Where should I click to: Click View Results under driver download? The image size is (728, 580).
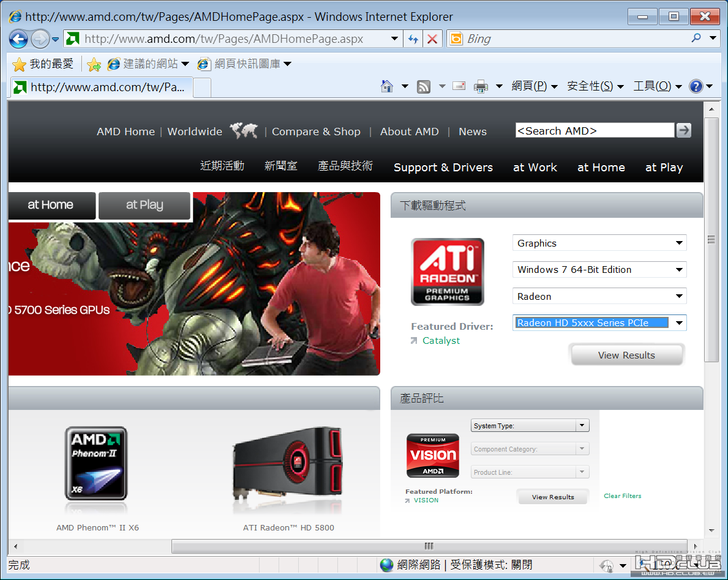point(626,355)
